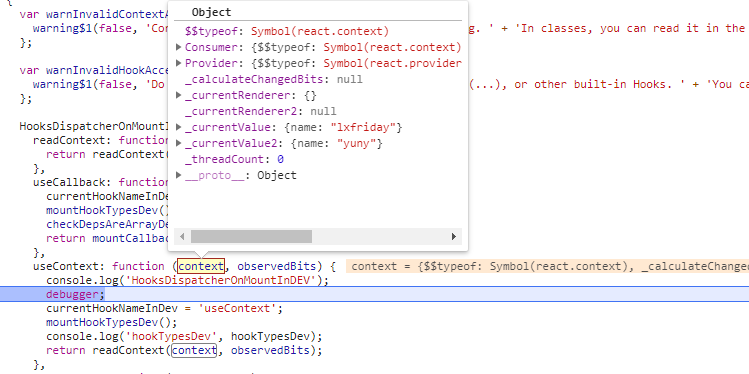Click the var warnInvalidContextAccess declaration
Image resolution: width=749 pixels, height=374 pixels.
(95, 14)
